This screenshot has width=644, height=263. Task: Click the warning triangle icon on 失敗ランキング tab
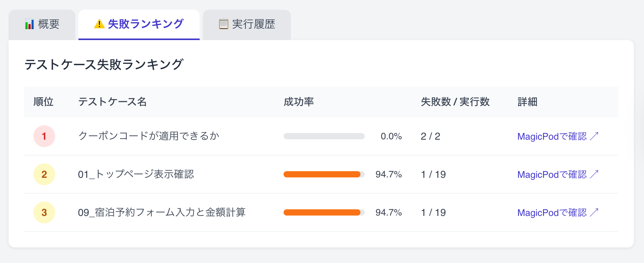tap(99, 24)
